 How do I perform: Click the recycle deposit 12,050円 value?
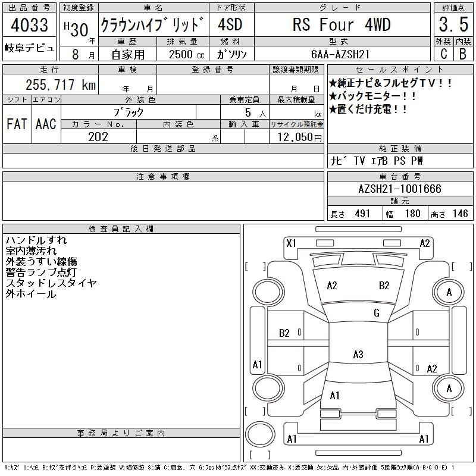296,137
